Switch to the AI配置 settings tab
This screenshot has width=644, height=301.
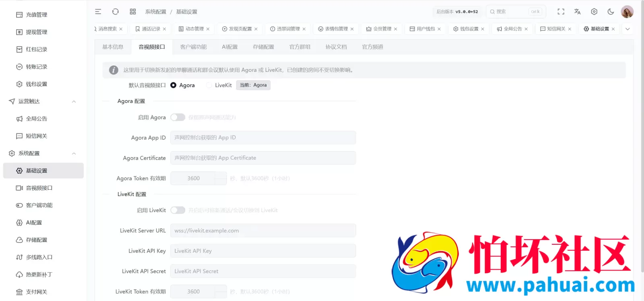coord(230,47)
